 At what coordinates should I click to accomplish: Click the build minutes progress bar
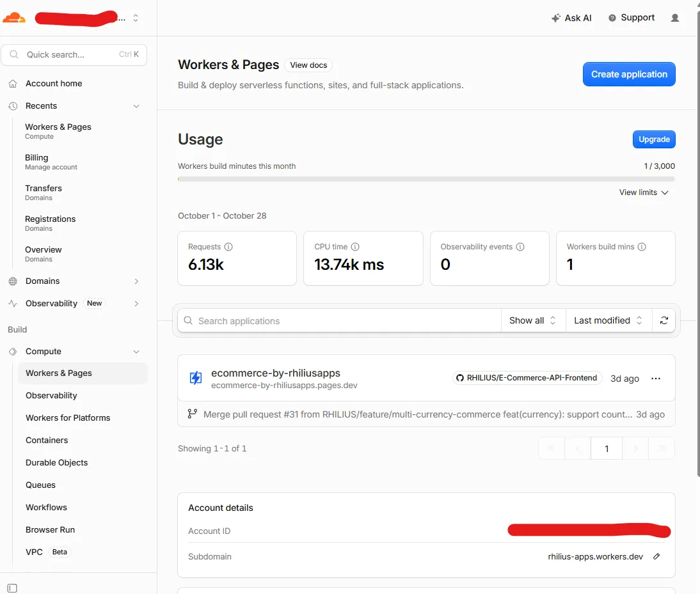(426, 179)
